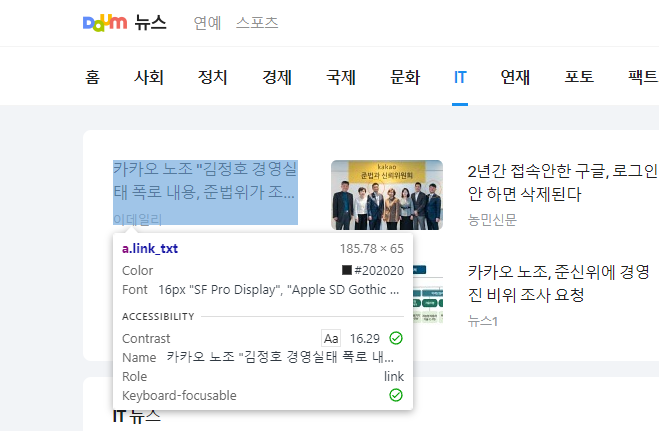659x431 pixels.
Task: Select the 포토 tab
Action: pyautogui.click(x=579, y=77)
